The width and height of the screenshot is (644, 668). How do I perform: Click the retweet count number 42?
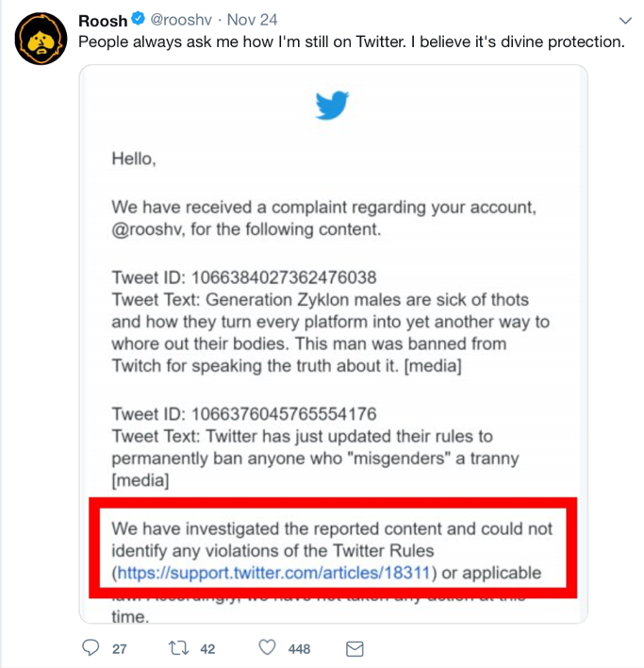pyautogui.click(x=208, y=649)
